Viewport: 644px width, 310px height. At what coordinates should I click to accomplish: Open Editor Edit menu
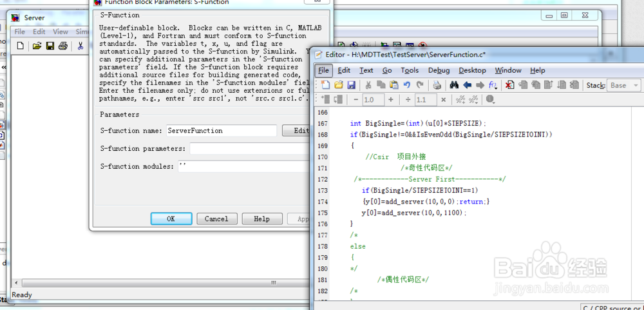(344, 70)
